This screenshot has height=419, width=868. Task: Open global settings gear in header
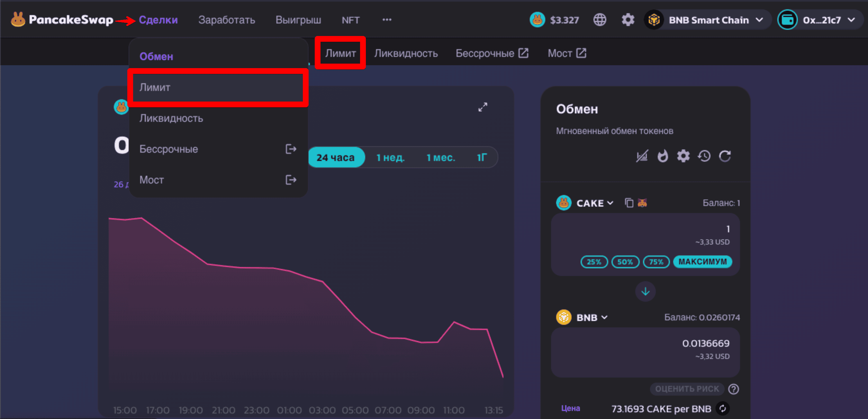point(628,20)
